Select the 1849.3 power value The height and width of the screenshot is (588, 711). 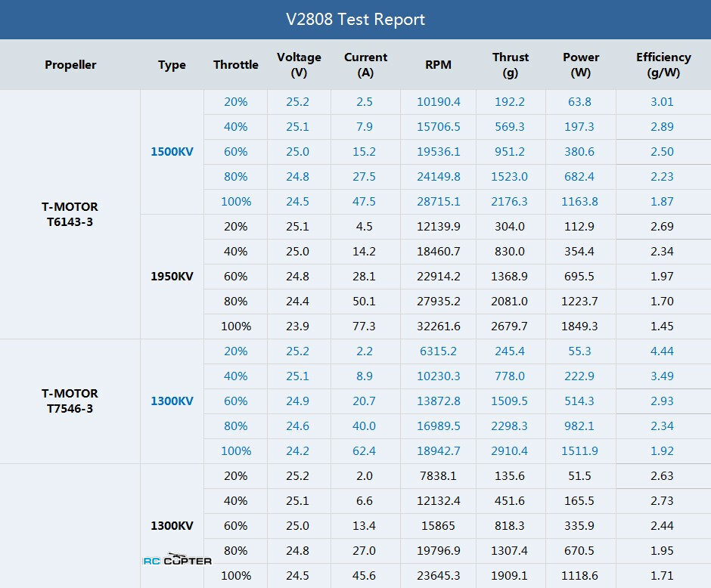pyautogui.click(x=581, y=326)
